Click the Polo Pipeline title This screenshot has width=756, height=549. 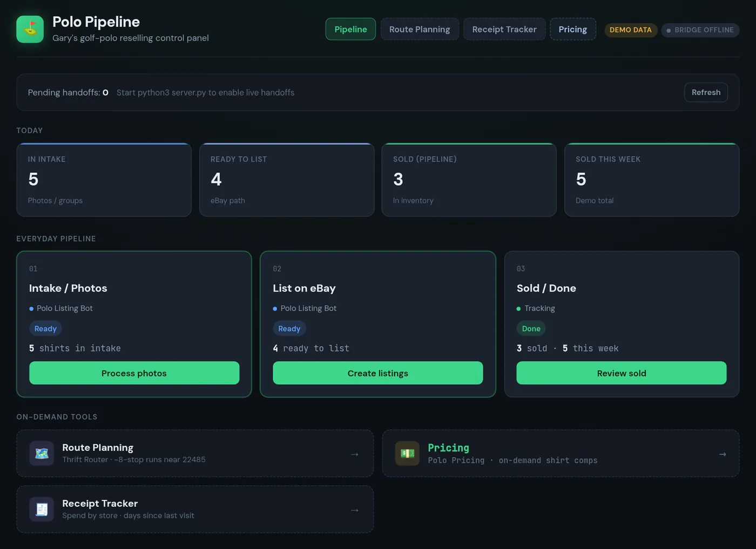pyautogui.click(x=96, y=22)
